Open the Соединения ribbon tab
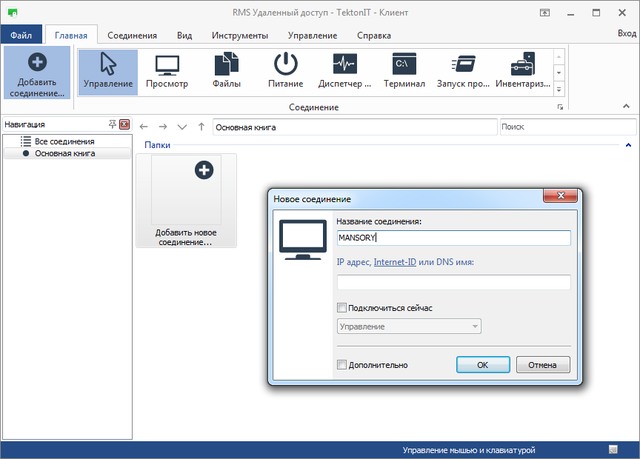This screenshot has width=640, height=459. click(133, 35)
